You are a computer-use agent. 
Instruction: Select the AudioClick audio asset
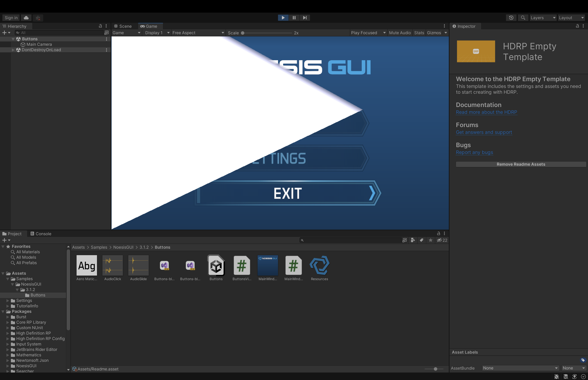coord(112,268)
